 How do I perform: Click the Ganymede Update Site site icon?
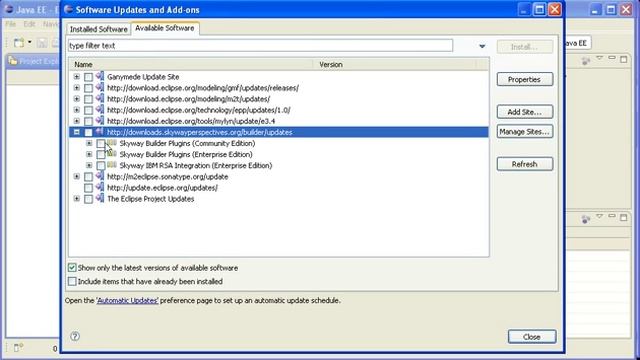100,76
